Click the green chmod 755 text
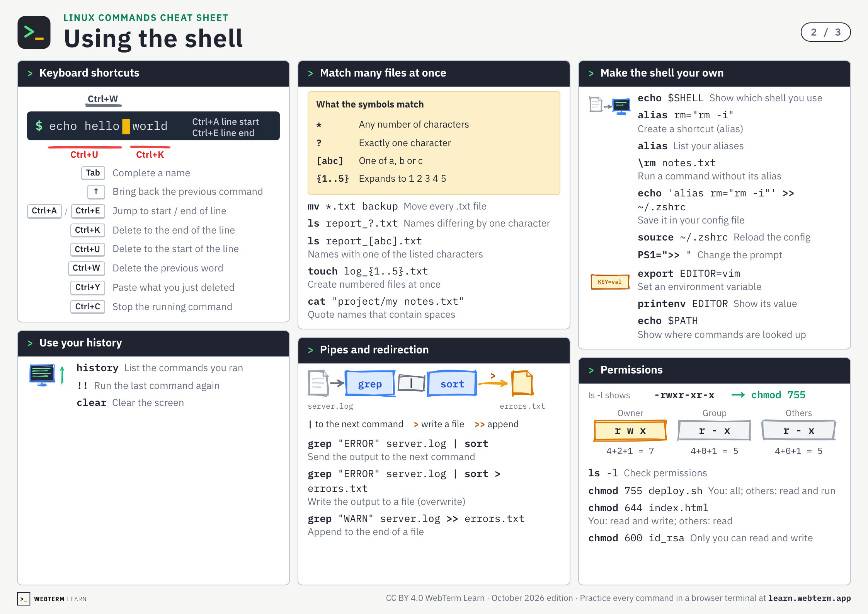The height and width of the screenshot is (614, 868). (x=778, y=395)
